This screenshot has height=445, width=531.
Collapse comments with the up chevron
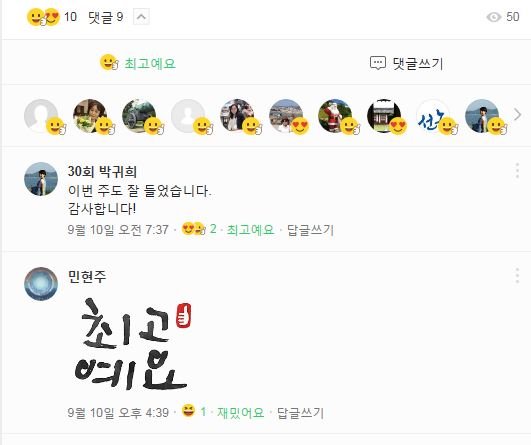pyautogui.click(x=141, y=17)
